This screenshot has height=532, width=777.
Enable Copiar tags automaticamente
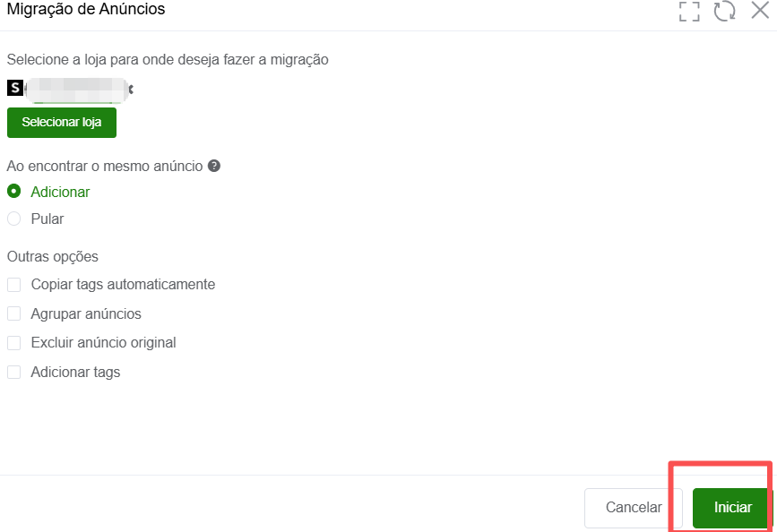13,284
